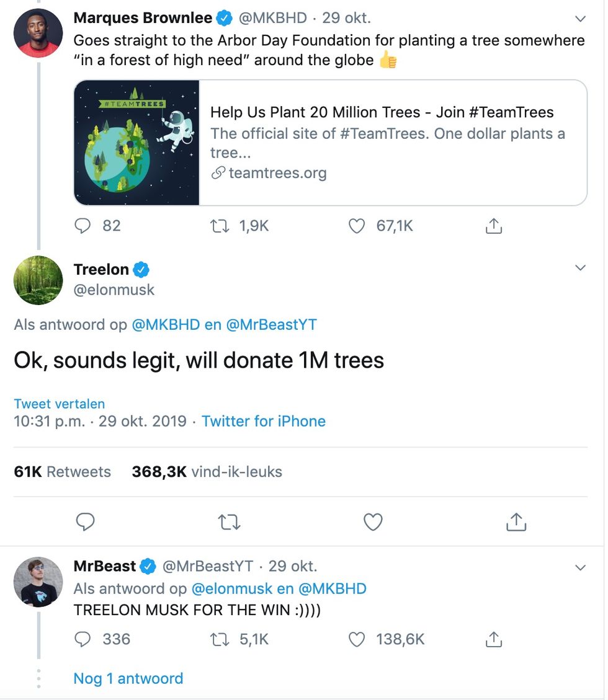Reply to Treelon's 1M trees tweet

point(85,521)
